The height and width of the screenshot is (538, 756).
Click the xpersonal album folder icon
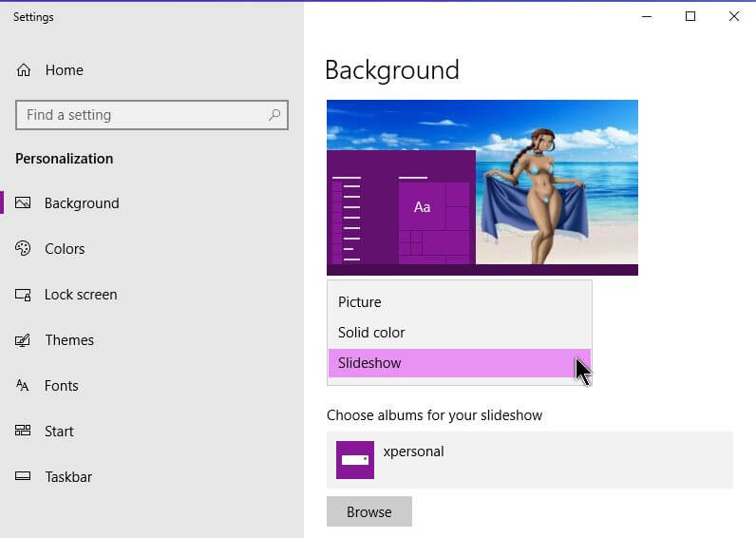tap(355, 460)
